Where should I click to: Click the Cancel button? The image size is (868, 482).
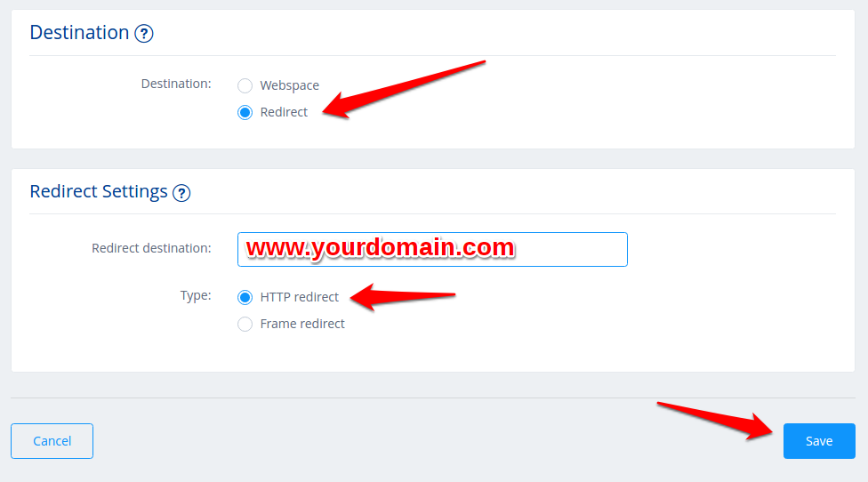tap(52, 441)
